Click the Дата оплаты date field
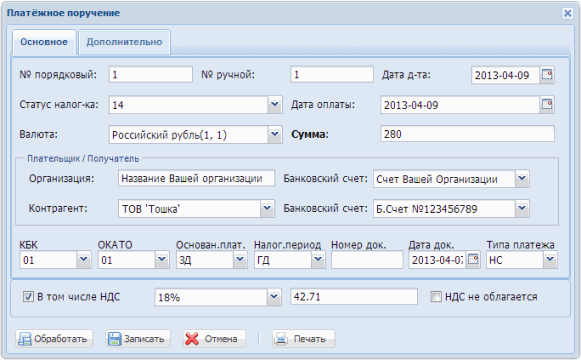Viewport: 581px width, 360px height. click(460, 105)
